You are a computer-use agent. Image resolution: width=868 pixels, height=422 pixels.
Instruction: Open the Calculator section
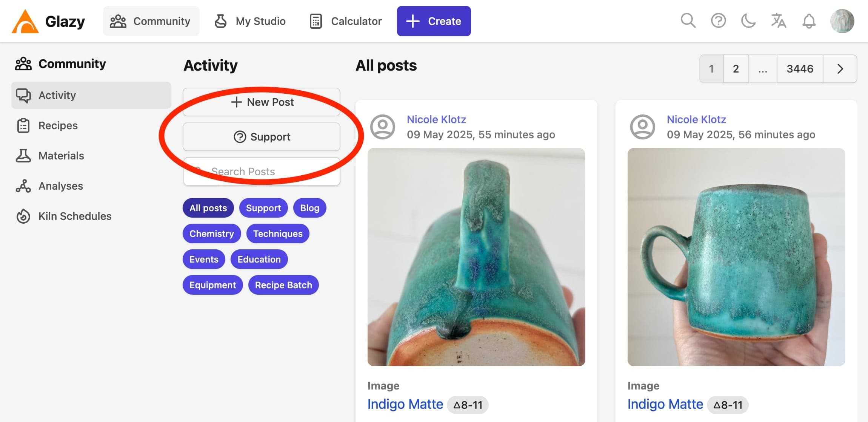coord(345,21)
